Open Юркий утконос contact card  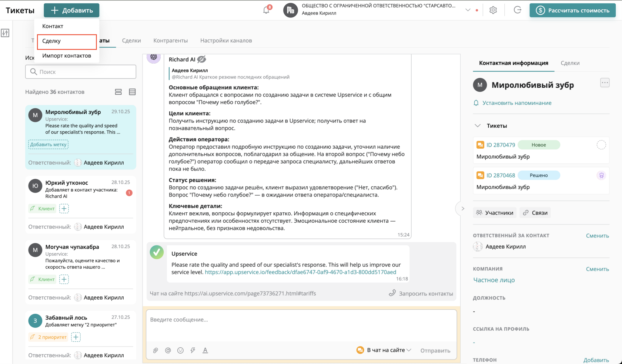81,205
